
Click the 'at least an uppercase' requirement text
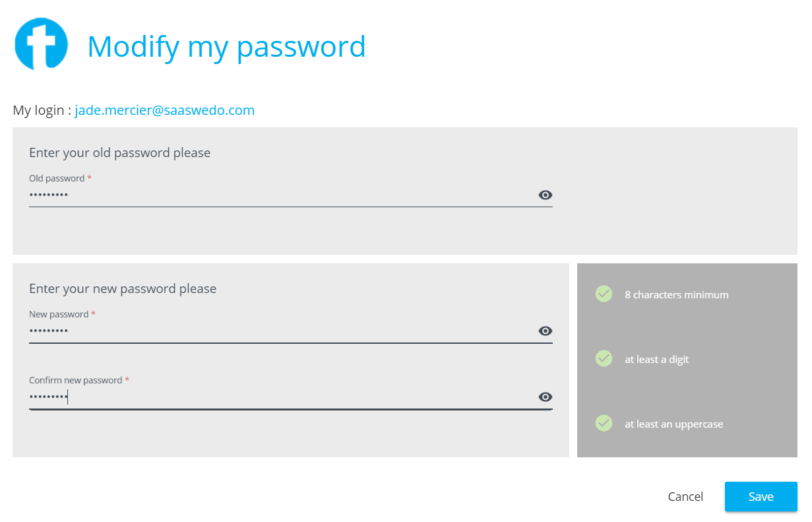(x=673, y=424)
